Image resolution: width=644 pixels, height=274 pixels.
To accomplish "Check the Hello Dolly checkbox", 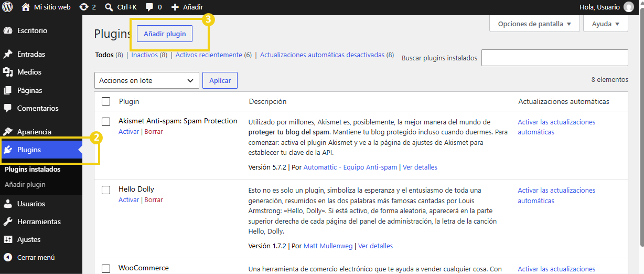I will [x=106, y=190].
